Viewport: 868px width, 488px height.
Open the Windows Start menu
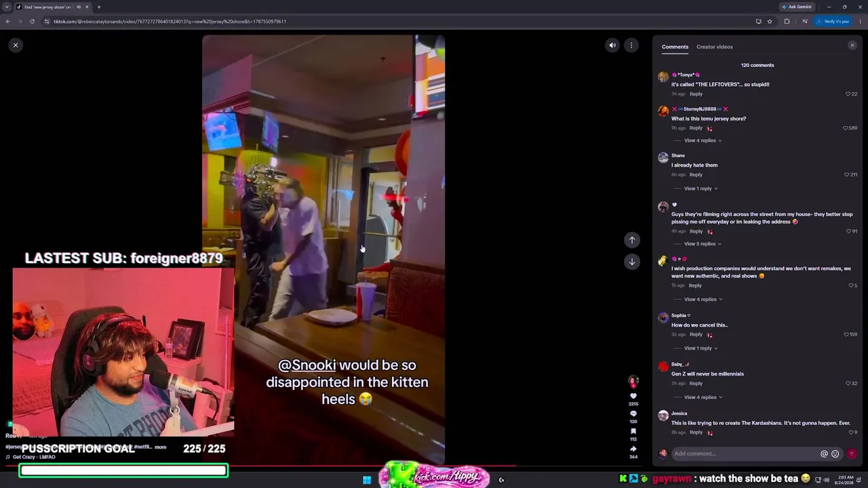[x=367, y=480]
